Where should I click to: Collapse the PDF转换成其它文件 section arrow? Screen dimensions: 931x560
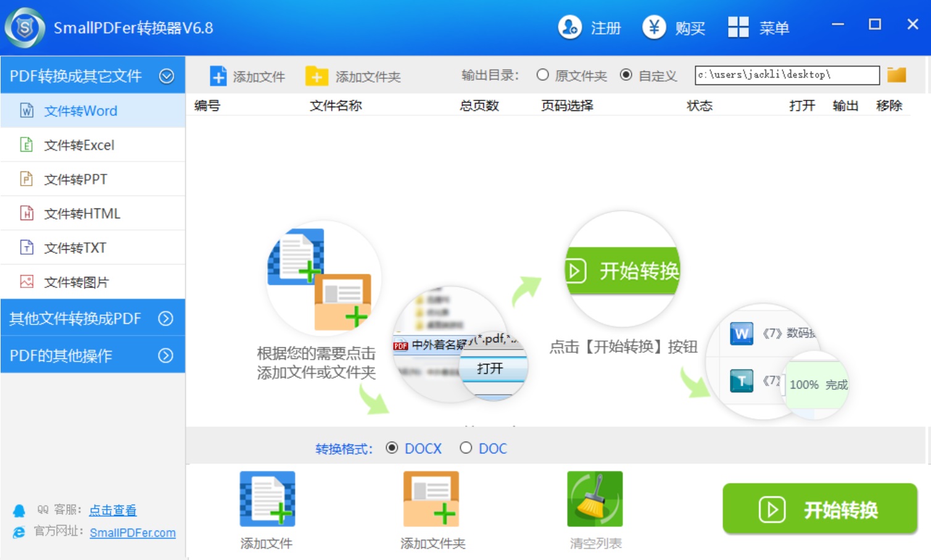coord(167,76)
